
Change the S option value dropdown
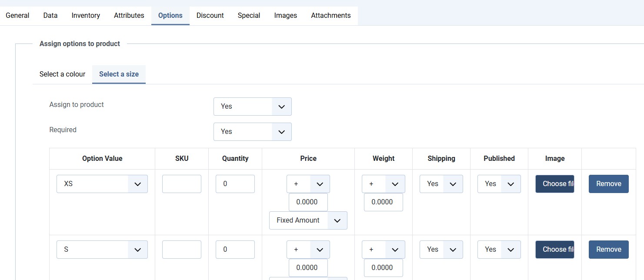click(102, 250)
